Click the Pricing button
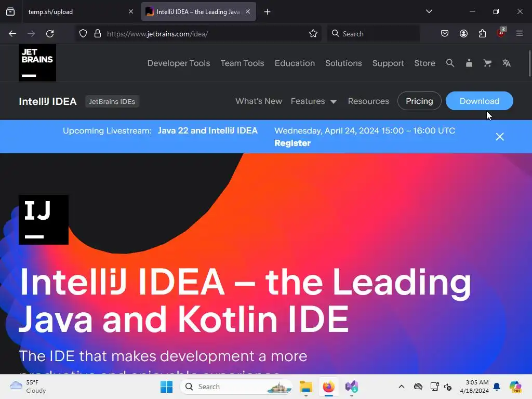 [x=419, y=101]
